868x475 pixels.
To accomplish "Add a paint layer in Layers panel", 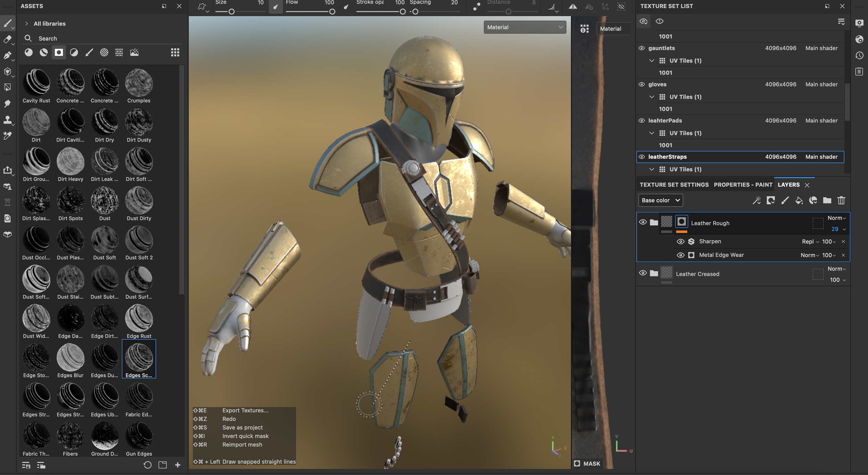I will tap(785, 200).
